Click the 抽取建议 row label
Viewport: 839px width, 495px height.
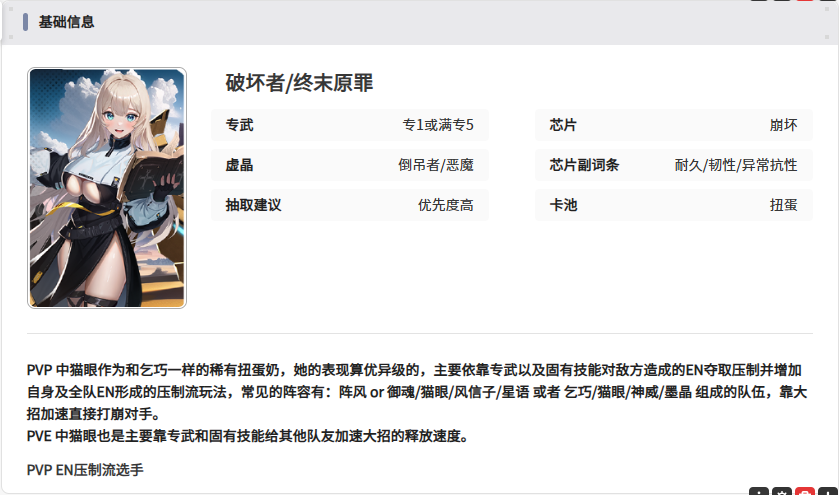(254, 205)
